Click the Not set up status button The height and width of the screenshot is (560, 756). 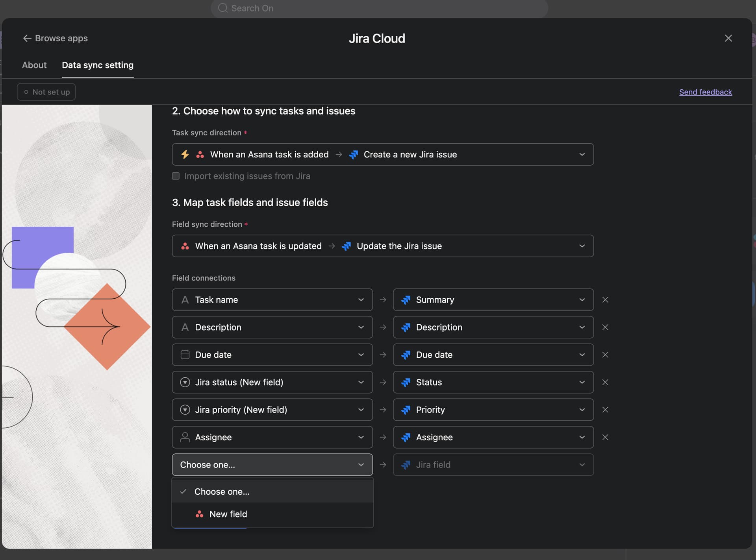pos(46,92)
